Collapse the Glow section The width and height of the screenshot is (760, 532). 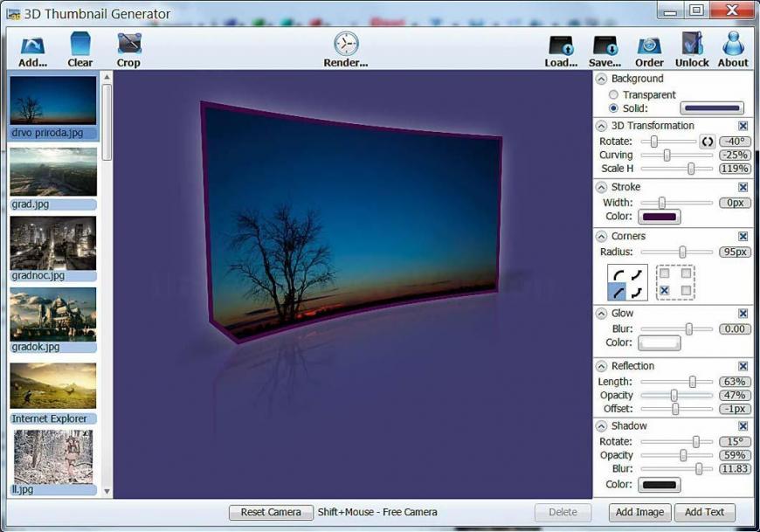click(602, 314)
